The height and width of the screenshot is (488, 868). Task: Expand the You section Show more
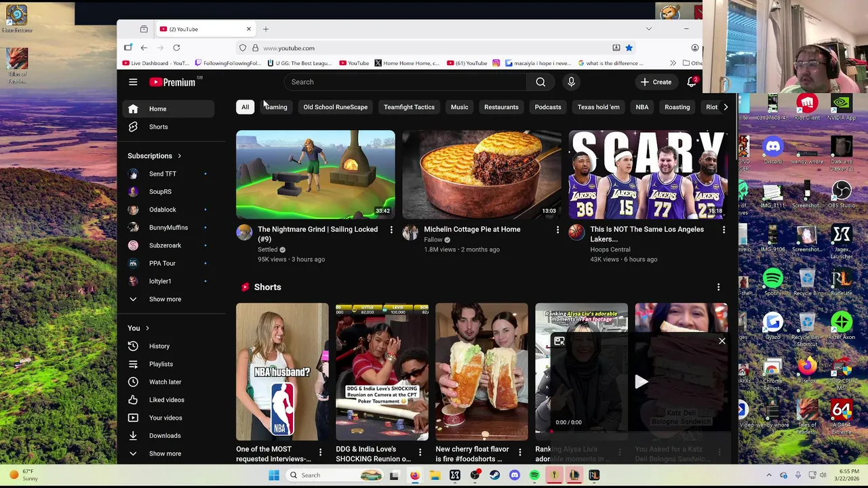coord(169,453)
